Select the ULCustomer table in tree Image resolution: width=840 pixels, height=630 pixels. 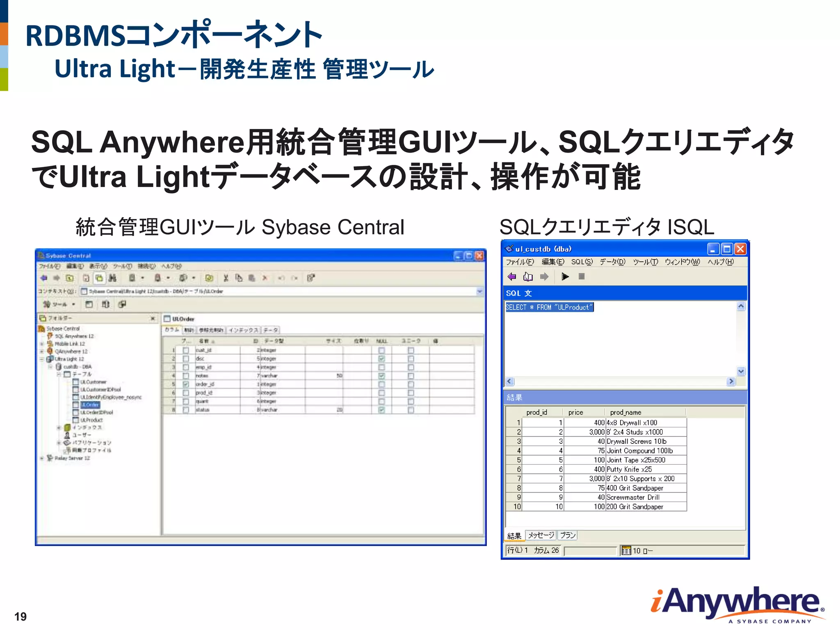(x=93, y=382)
